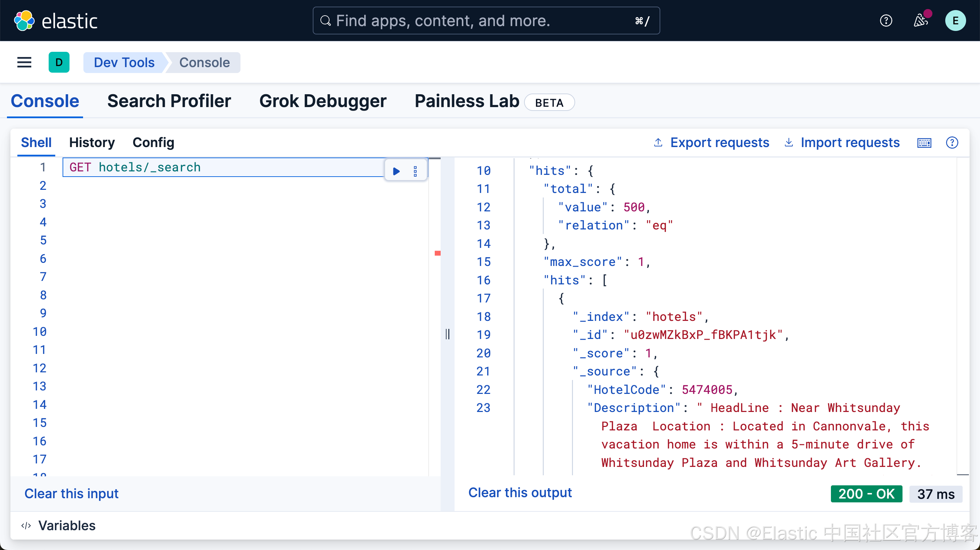Open the Search Profiler tab

(x=169, y=101)
